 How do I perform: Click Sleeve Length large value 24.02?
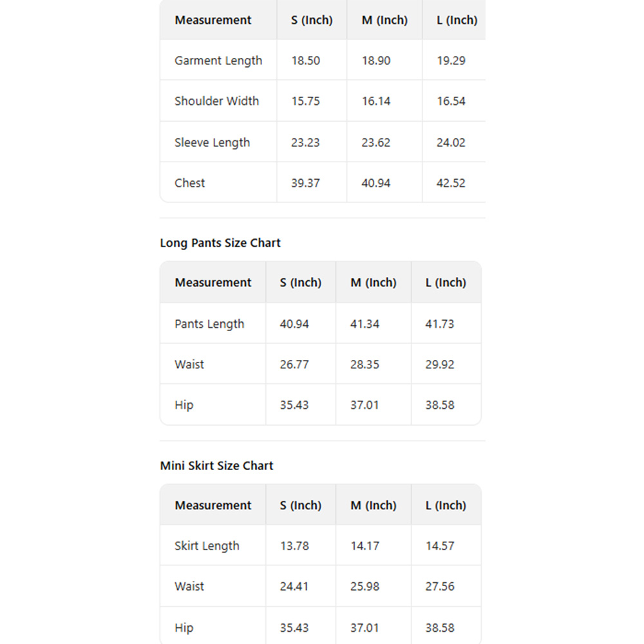coord(451,142)
